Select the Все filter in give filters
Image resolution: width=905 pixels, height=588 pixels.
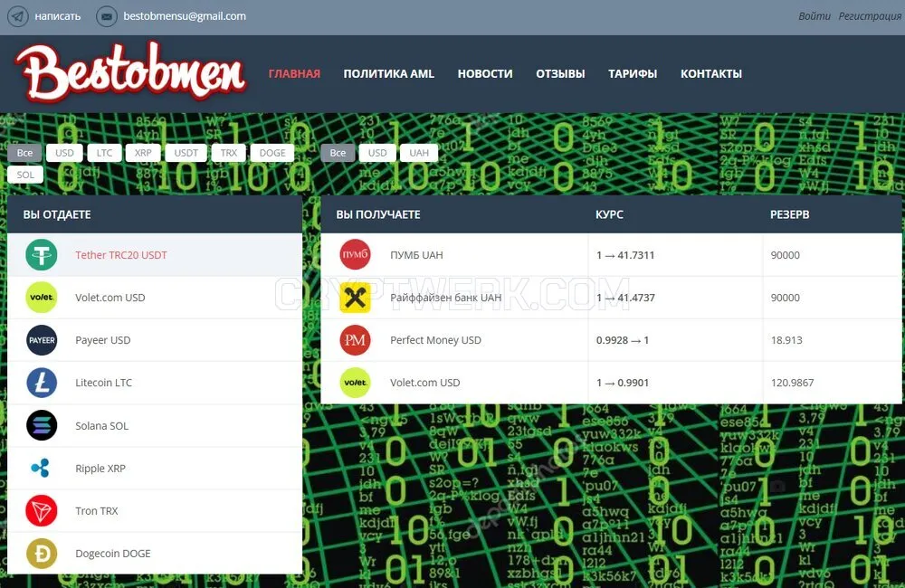click(24, 153)
